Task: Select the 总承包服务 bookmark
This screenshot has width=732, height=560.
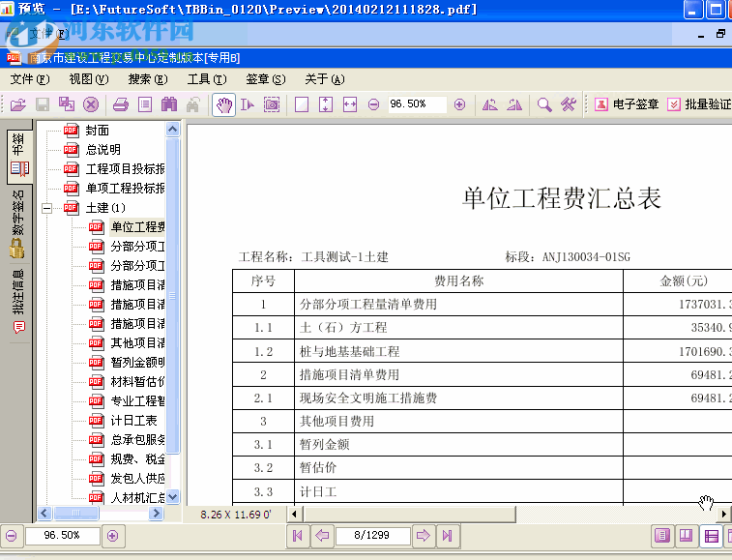Action: [x=137, y=440]
